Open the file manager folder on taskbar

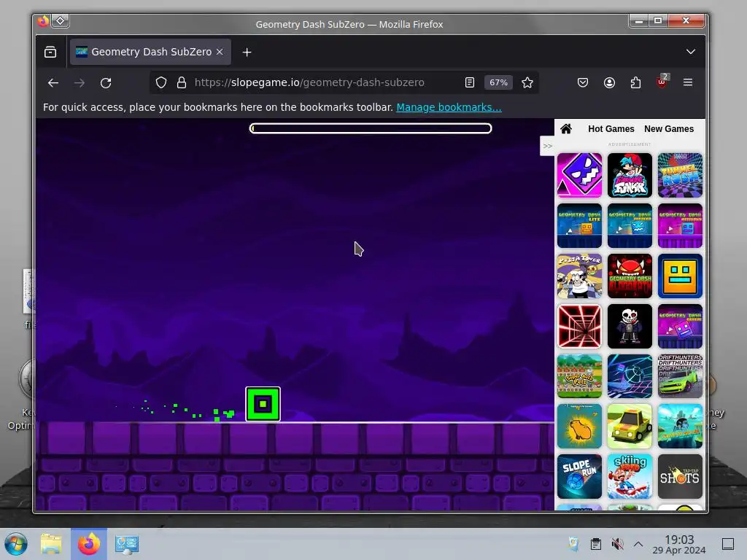(51, 544)
